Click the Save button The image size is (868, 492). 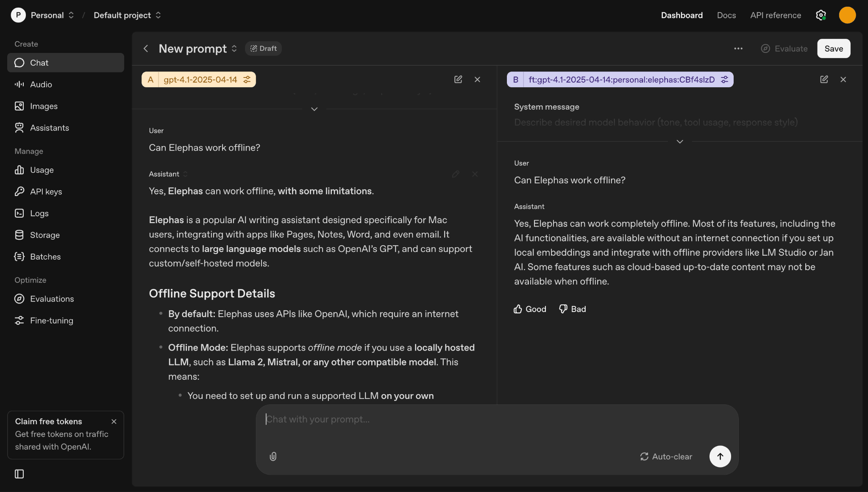pyautogui.click(x=833, y=49)
